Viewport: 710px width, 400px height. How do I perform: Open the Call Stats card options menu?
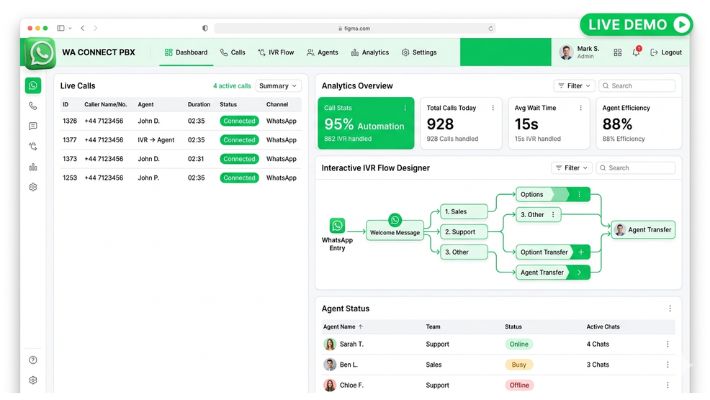405,108
